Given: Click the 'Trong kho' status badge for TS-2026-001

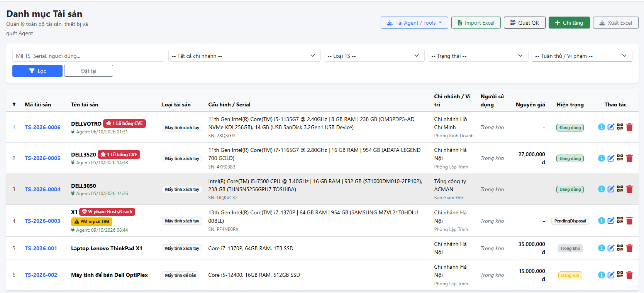Looking at the screenshot, I should coord(570,248).
